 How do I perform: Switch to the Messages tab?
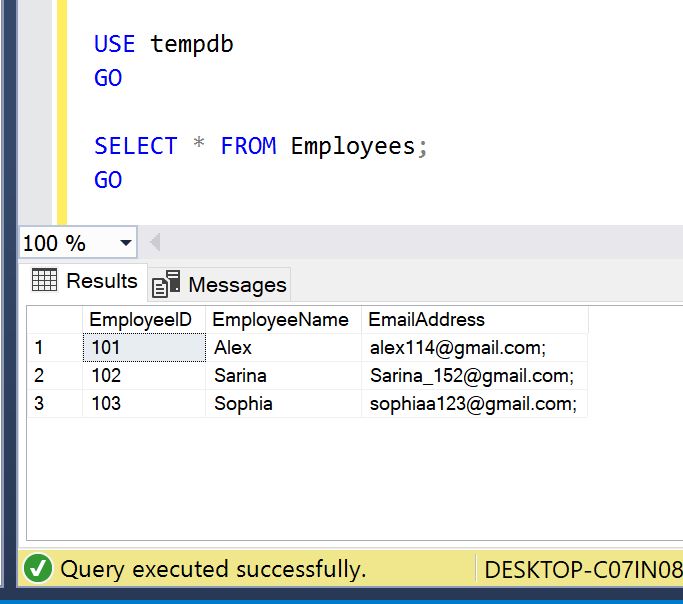[x=220, y=285]
